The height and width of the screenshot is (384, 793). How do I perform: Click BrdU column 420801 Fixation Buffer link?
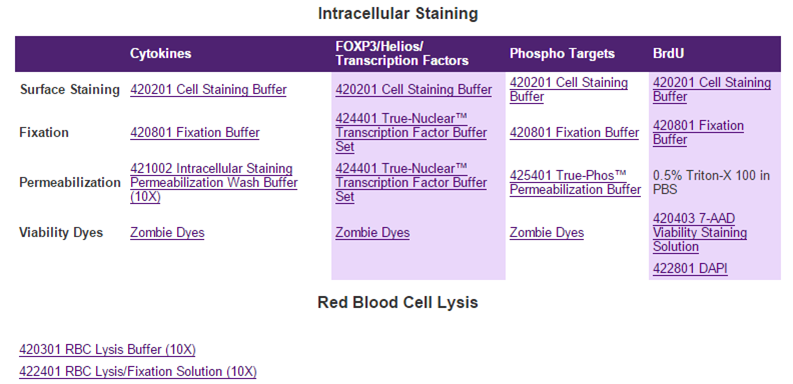(x=698, y=133)
